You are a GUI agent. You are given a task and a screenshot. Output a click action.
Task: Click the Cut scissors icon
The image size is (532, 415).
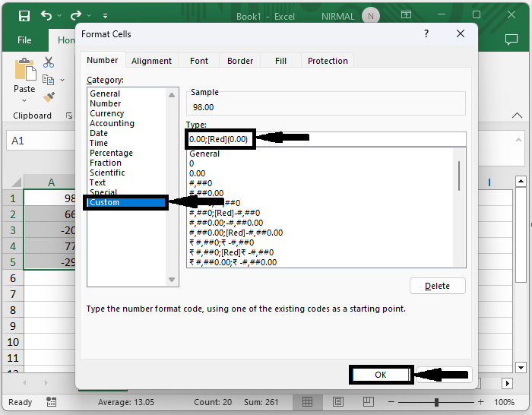coord(49,62)
